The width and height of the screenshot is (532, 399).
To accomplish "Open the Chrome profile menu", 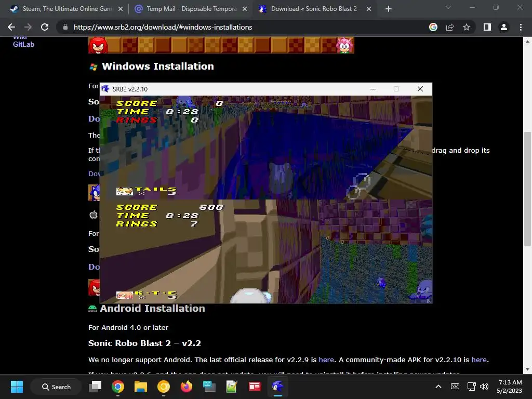I will click(x=504, y=27).
